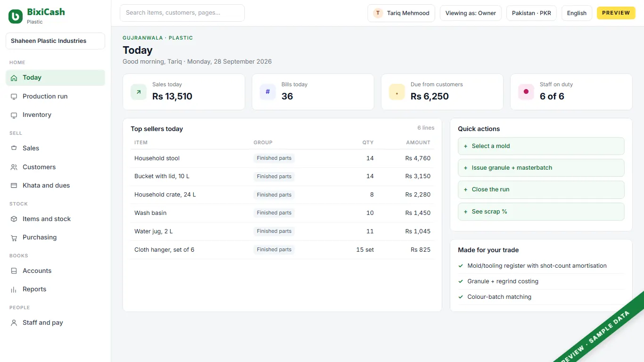Click the Production run monitor icon
This screenshot has width=644, height=362.
[x=14, y=97]
